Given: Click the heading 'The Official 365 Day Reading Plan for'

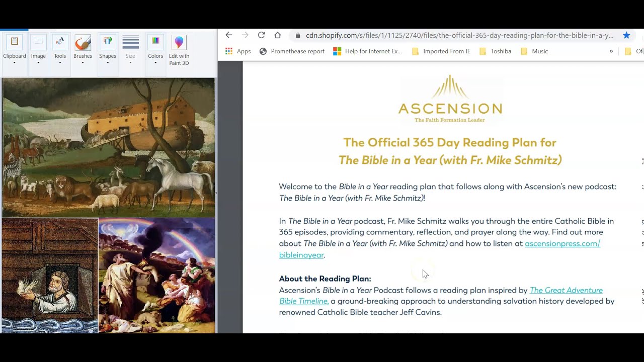Looking at the screenshot, I should click(450, 142).
